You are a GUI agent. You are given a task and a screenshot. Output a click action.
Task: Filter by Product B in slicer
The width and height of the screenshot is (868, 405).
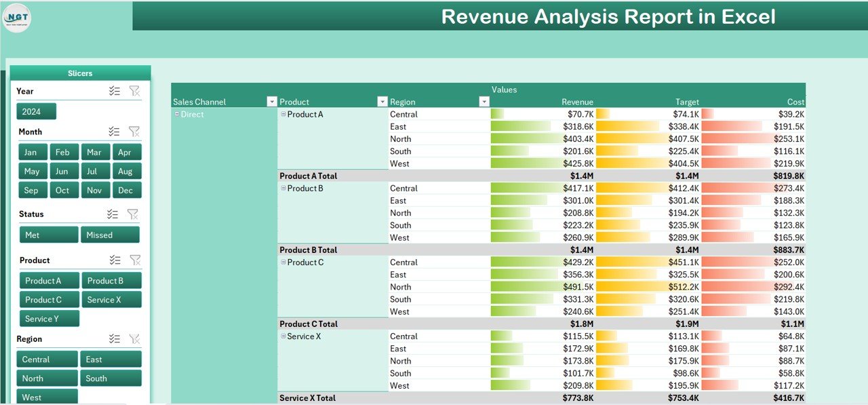click(x=112, y=280)
